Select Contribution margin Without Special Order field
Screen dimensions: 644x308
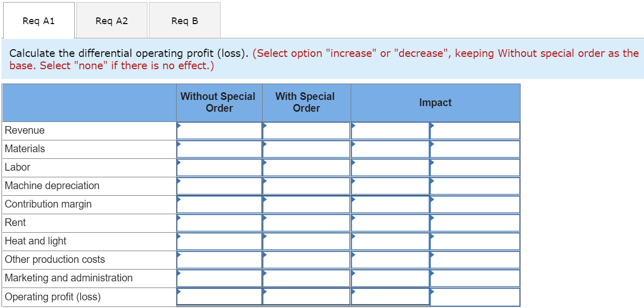[220, 204]
